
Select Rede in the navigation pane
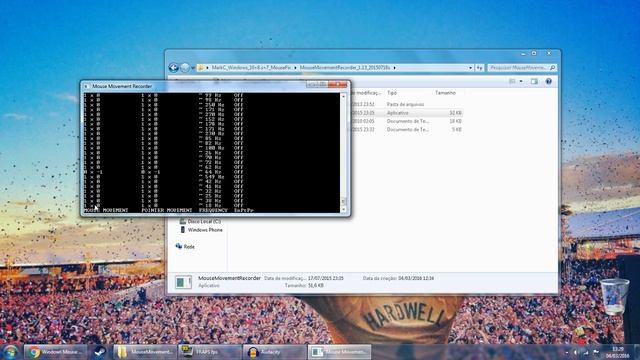click(x=185, y=247)
